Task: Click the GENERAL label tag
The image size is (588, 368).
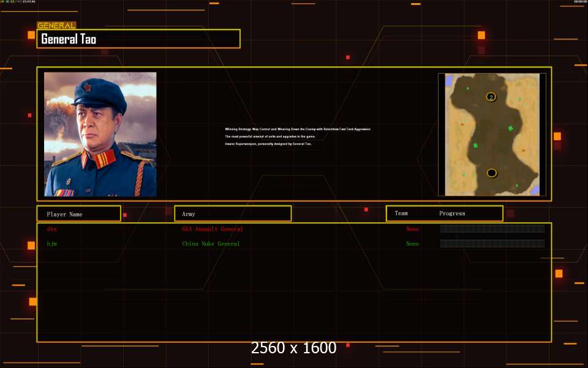Action: [56, 26]
